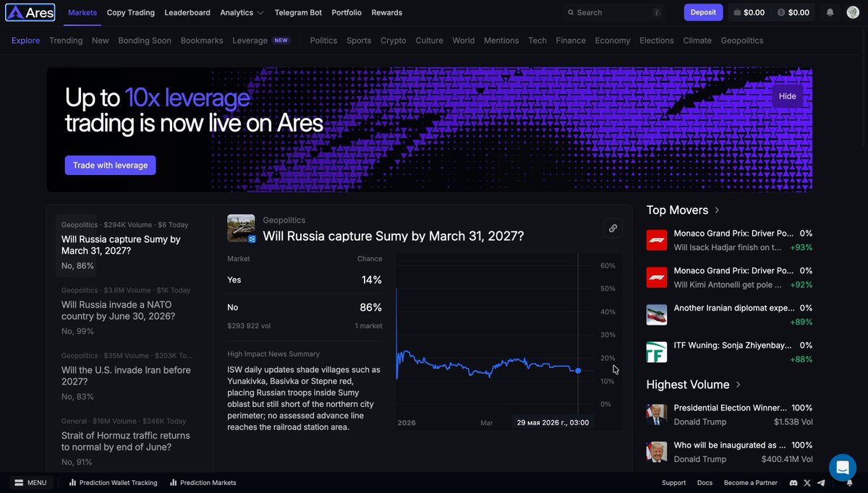
Task: Filter by Mentions category
Action: click(x=501, y=40)
